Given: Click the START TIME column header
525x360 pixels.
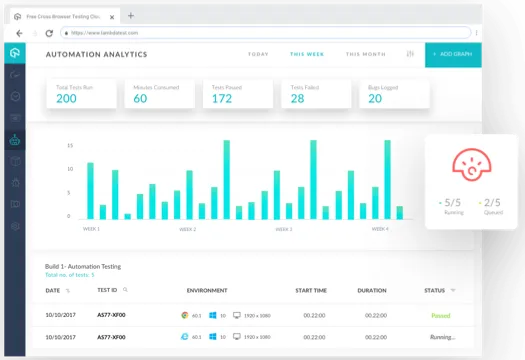Looking at the screenshot, I should 311,291.
